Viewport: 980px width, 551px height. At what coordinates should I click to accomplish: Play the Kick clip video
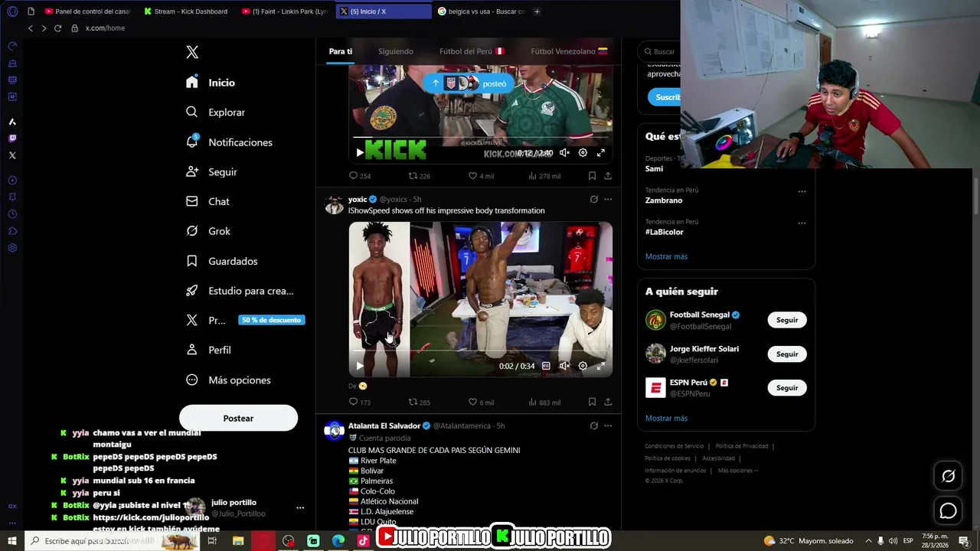360,153
